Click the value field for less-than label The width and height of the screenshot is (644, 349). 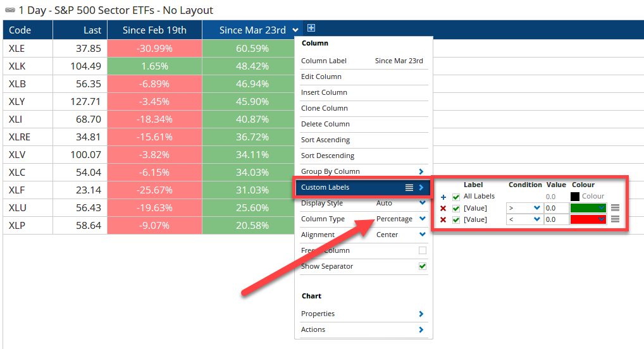pyautogui.click(x=556, y=219)
